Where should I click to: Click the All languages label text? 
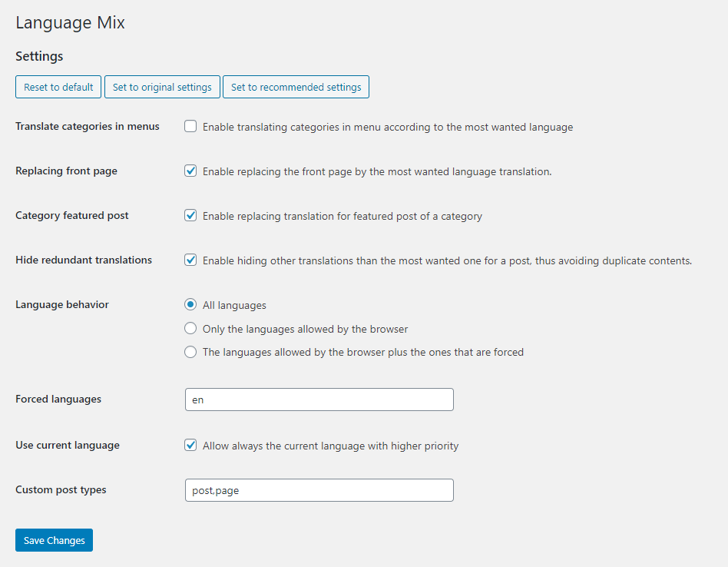(234, 306)
